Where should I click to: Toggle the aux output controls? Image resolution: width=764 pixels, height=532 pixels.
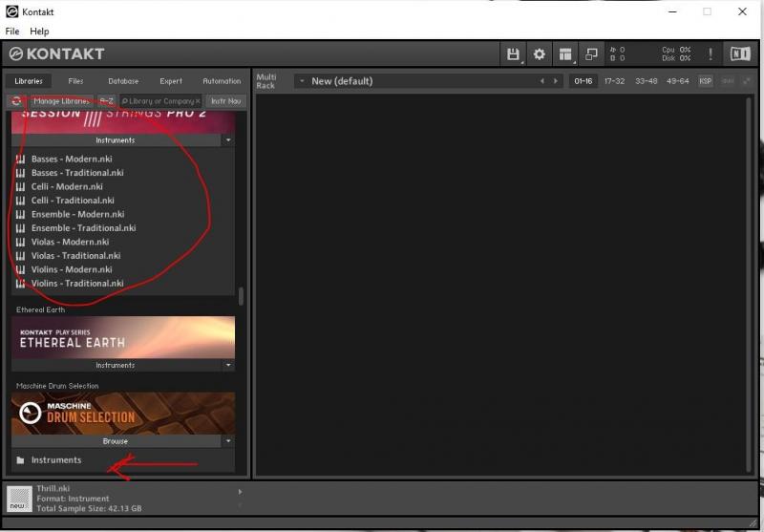pyautogui.click(x=728, y=81)
